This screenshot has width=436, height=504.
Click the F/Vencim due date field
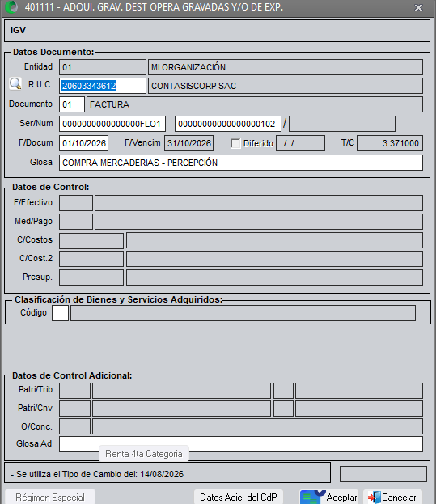189,143
